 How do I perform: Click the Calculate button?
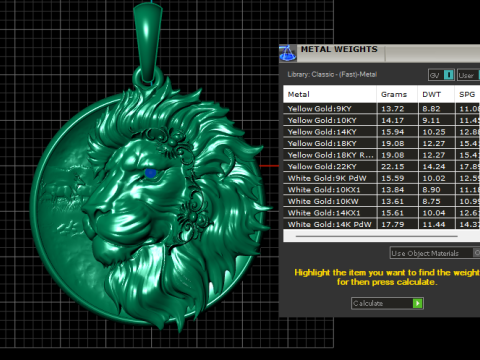point(387,303)
